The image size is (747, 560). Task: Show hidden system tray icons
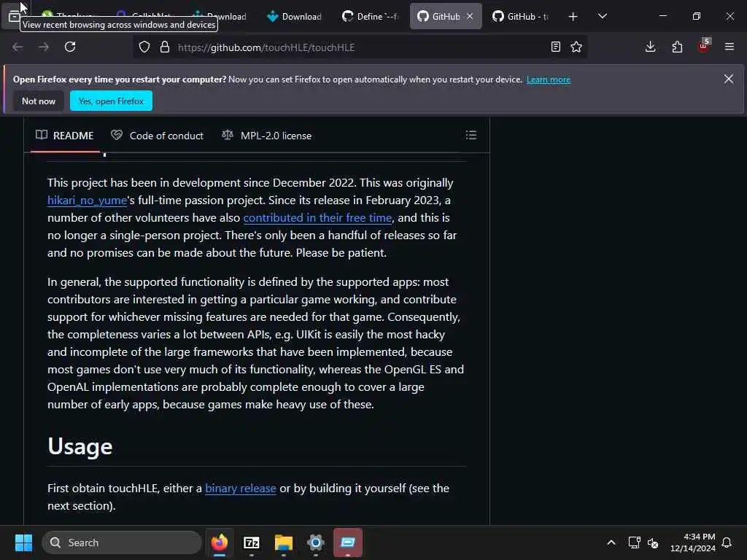(611, 542)
